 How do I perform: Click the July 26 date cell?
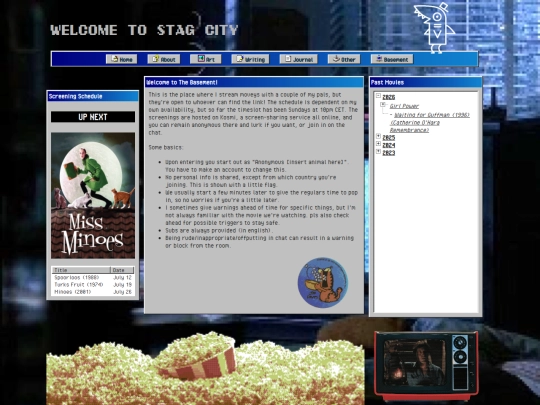click(x=123, y=292)
